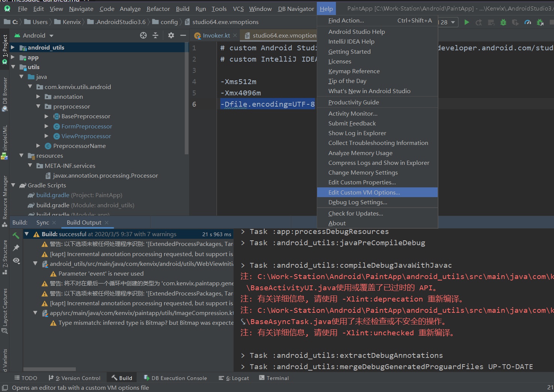Viewport: 554px width, 392px height.
Task: Click Attach Debugger to Android Process icon
Action: pyautogui.click(x=540, y=22)
